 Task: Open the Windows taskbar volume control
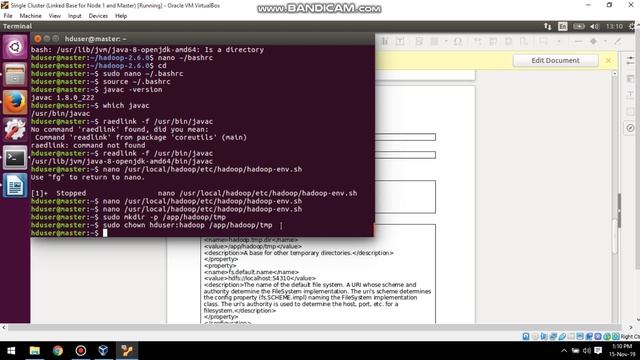pyautogui.click(x=587, y=351)
